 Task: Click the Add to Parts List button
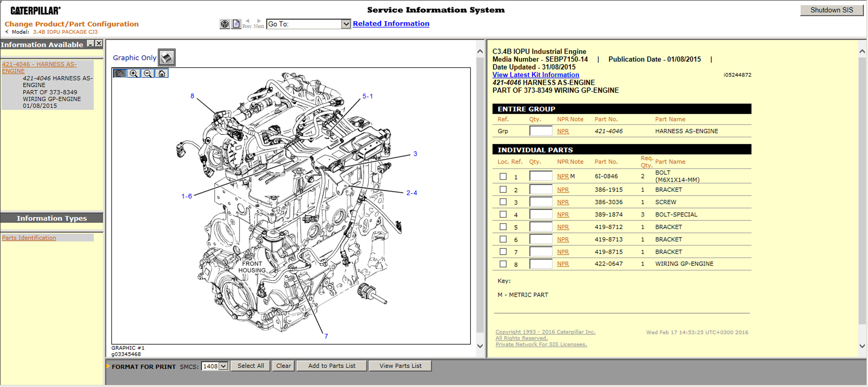click(331, 366)
